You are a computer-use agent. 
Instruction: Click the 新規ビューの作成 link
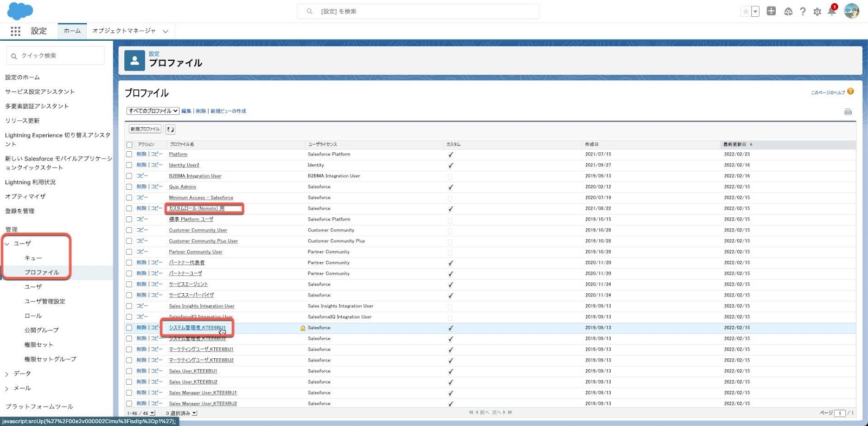228,111
